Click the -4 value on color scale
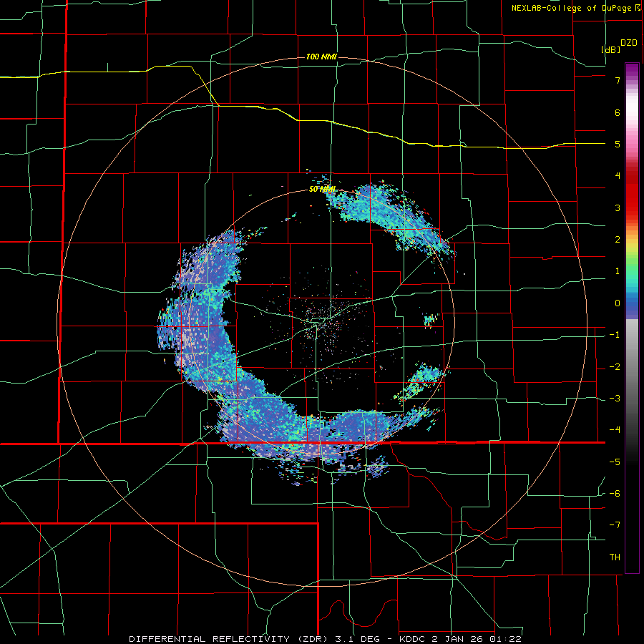The image size is (644, 644). pyautogui.click(x=615, y=429)
